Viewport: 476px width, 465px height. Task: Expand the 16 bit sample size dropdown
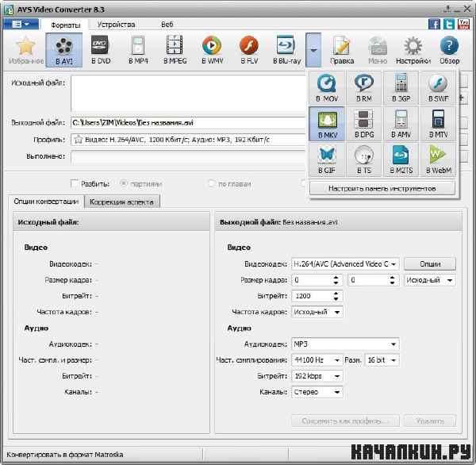click(393, 360)
